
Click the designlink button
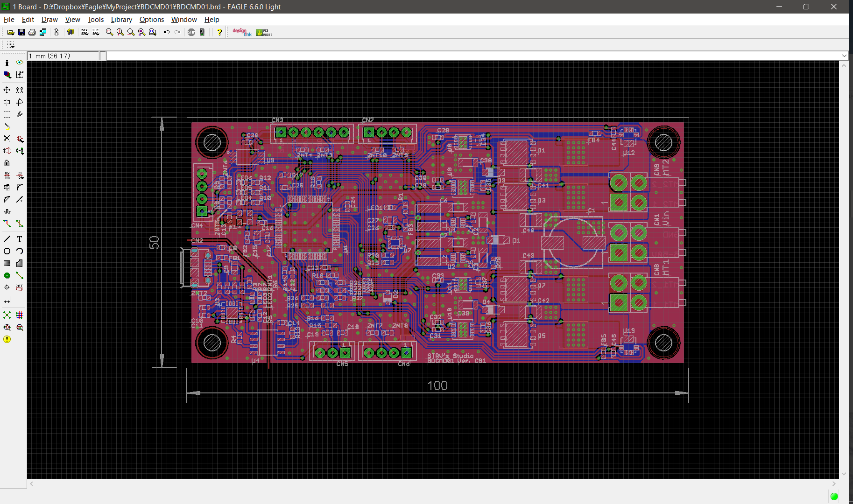point(242,32)
